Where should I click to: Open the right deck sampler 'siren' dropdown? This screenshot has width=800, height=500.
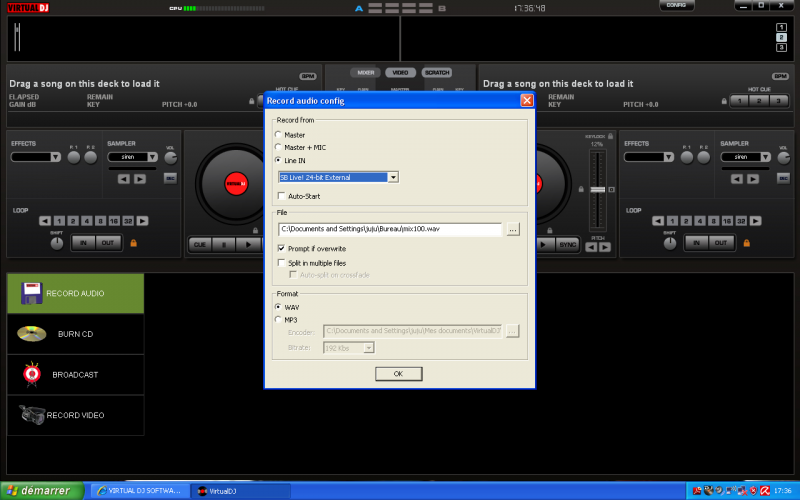[740, 157]
